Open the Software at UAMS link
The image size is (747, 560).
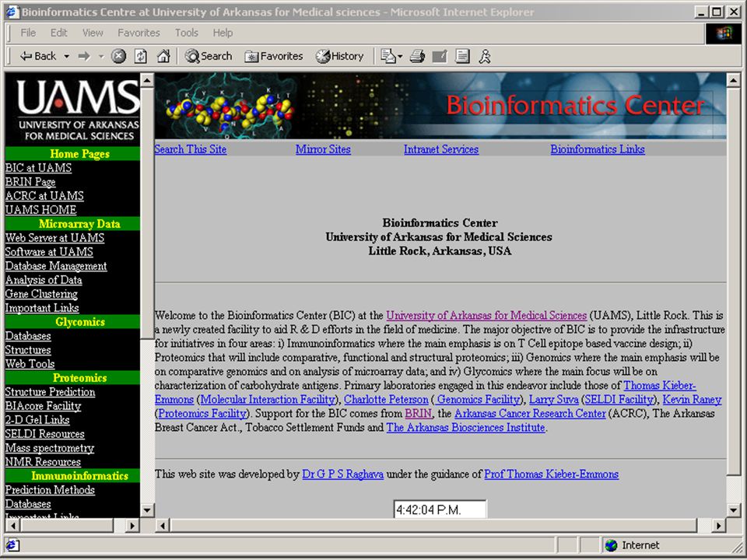pyautogui.click(x=49, y=252)
